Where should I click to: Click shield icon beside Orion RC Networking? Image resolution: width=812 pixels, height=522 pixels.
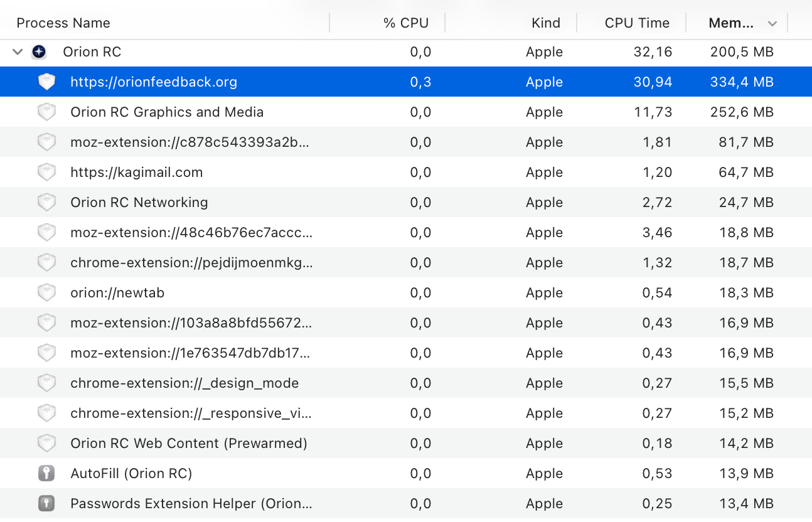point(46,203)
